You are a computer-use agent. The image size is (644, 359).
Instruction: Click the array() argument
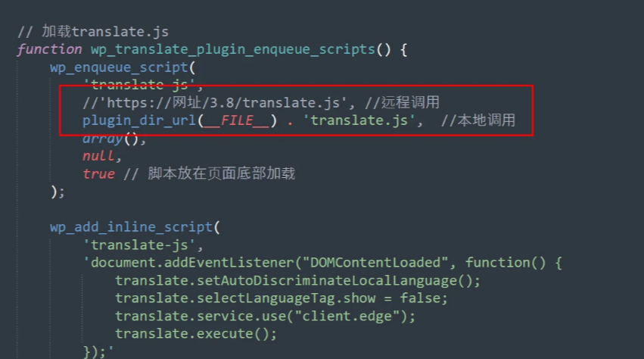(x=111, y=139)
